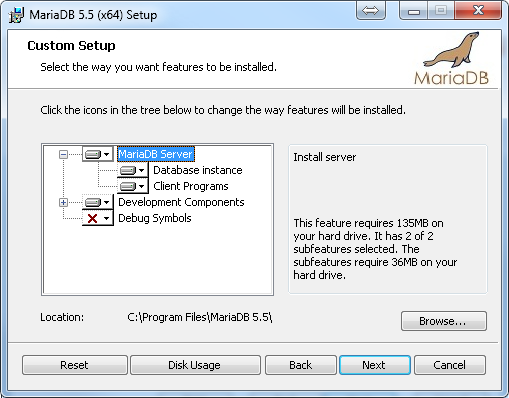Viewport: 509px width, 398px height.
Task: Go Back to previous step
Action: coord(301,365)
